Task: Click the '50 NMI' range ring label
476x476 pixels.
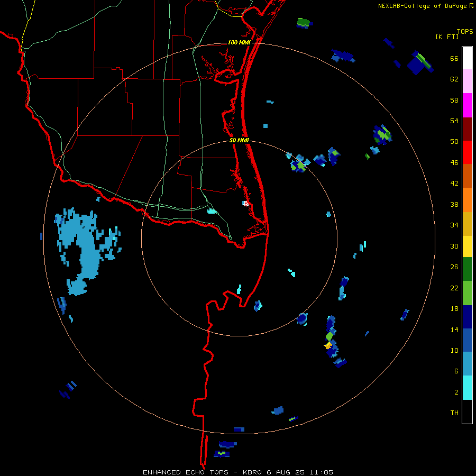Action: coord(239,140)
